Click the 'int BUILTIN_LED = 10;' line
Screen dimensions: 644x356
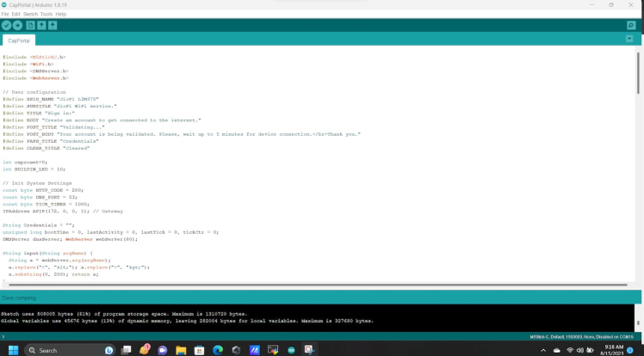(34, 169)
